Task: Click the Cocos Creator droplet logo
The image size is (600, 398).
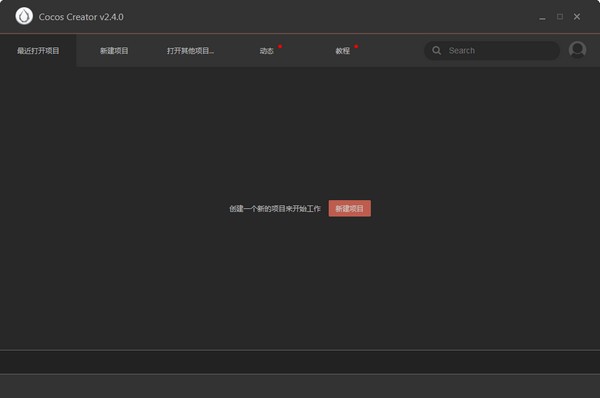Action: coord(24,16)
